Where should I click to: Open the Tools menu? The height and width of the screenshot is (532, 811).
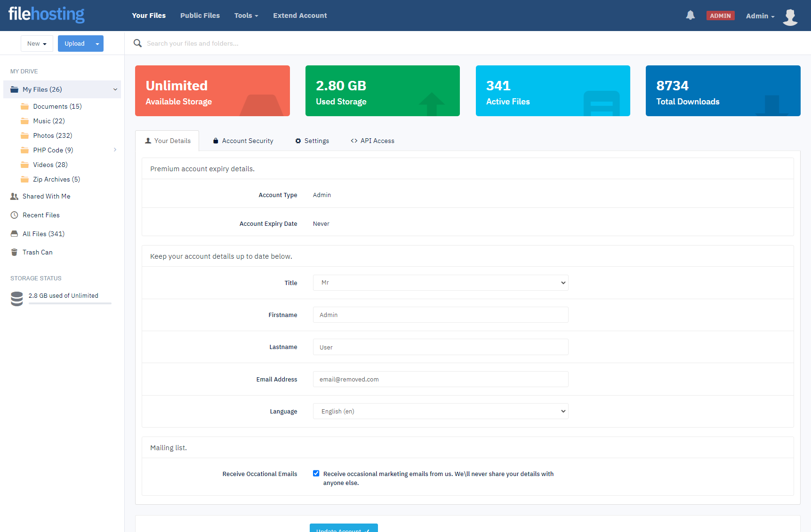pyautogui.click(x=246, y=16)
